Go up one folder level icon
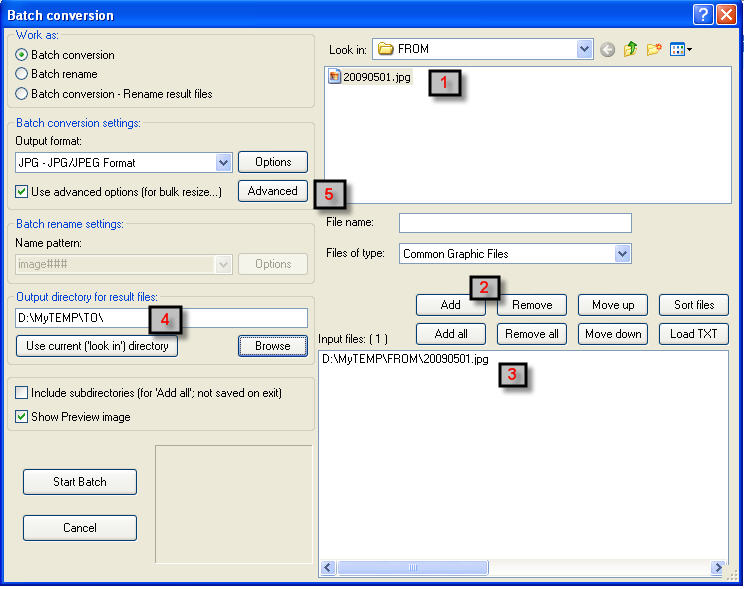 [631, 49]
